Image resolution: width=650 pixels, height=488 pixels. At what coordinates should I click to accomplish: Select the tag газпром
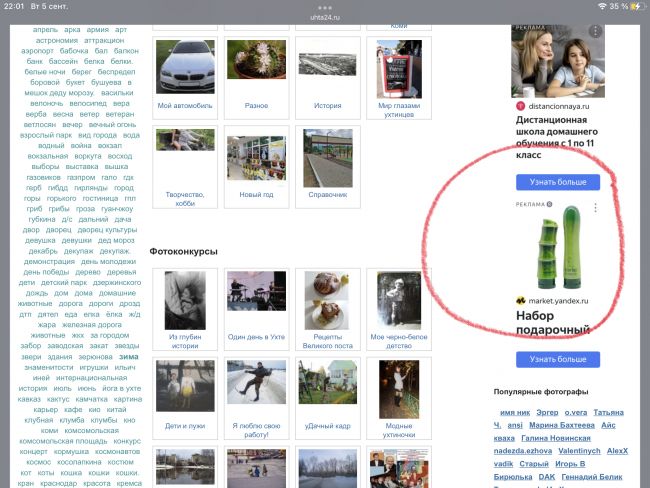[81, 177]
